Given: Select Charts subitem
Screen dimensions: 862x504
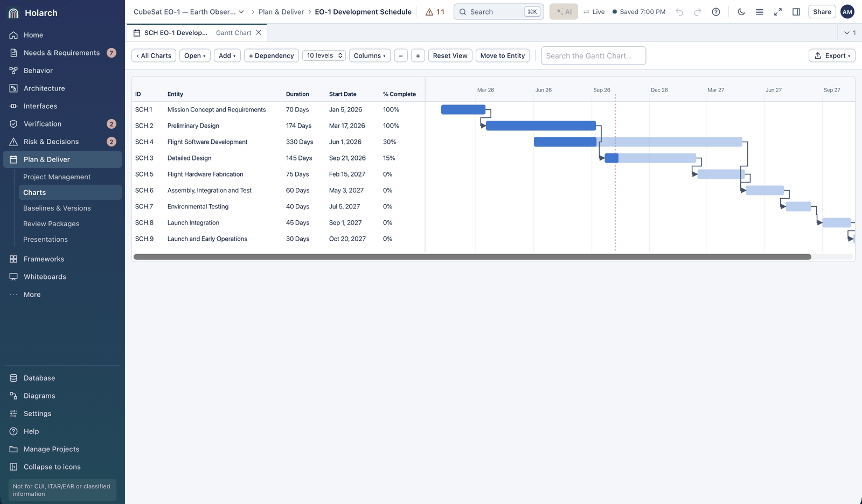Looking at the screenshot, I should [x=70, y=192].
